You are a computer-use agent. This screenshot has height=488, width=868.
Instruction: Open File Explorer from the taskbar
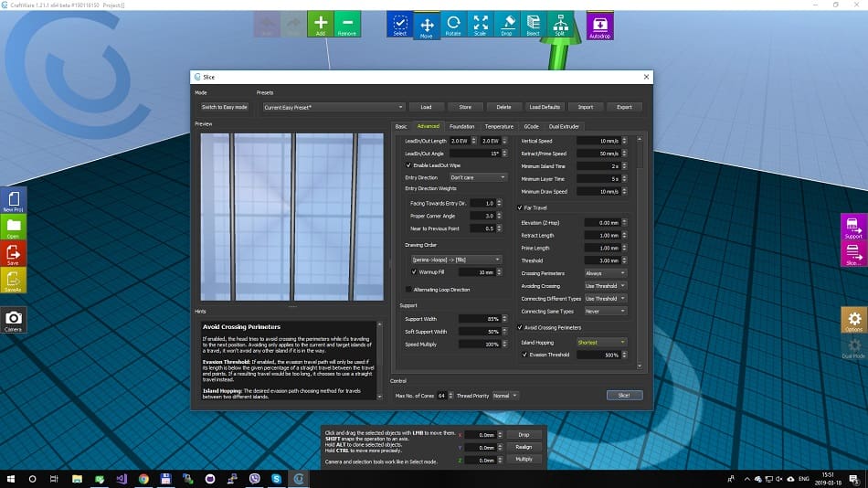pos(77,479)
